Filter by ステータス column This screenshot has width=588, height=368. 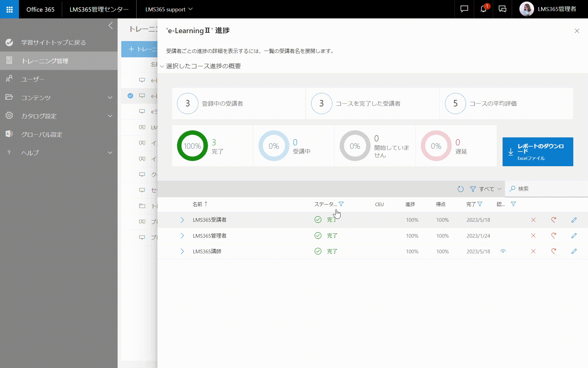(x=341, y=204)
